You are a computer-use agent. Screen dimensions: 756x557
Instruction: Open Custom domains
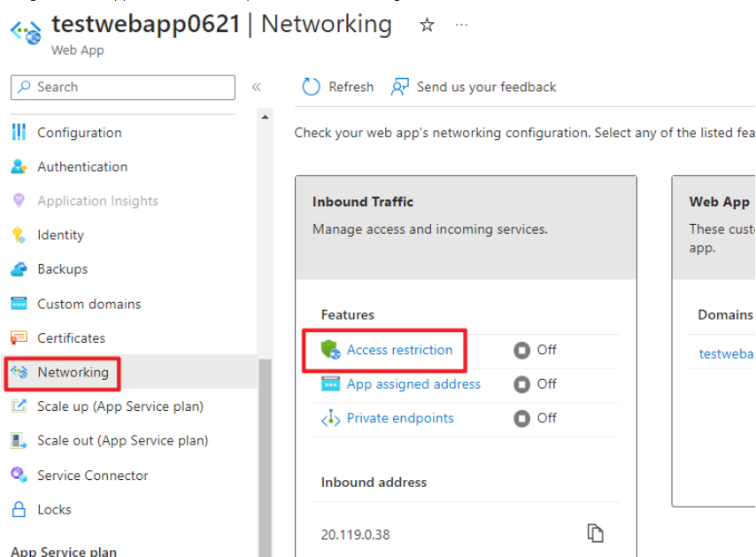89,305
